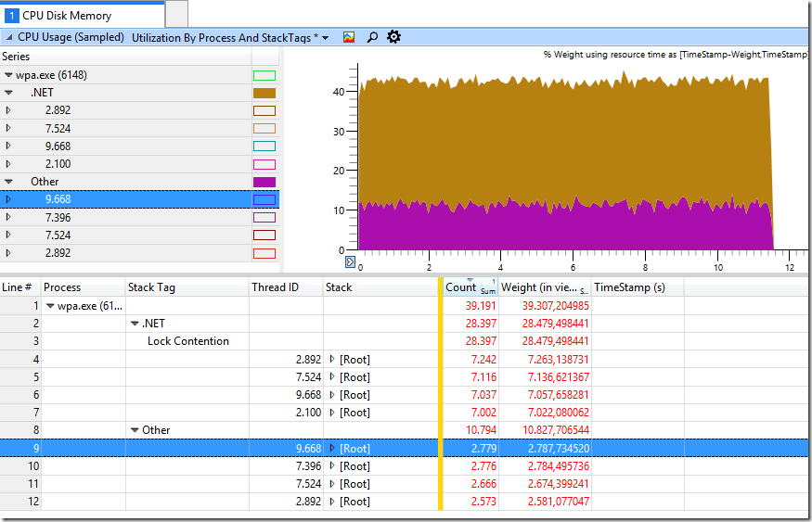This screenshot has width=812, height=522.
Task: Select line number 12 row header
Action: [20, 502]
